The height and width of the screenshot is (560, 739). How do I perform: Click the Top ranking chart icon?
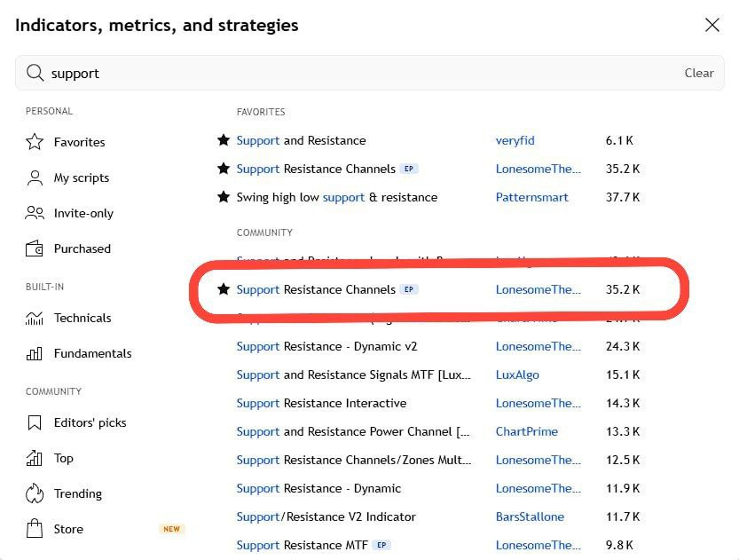tap(35, 458)
